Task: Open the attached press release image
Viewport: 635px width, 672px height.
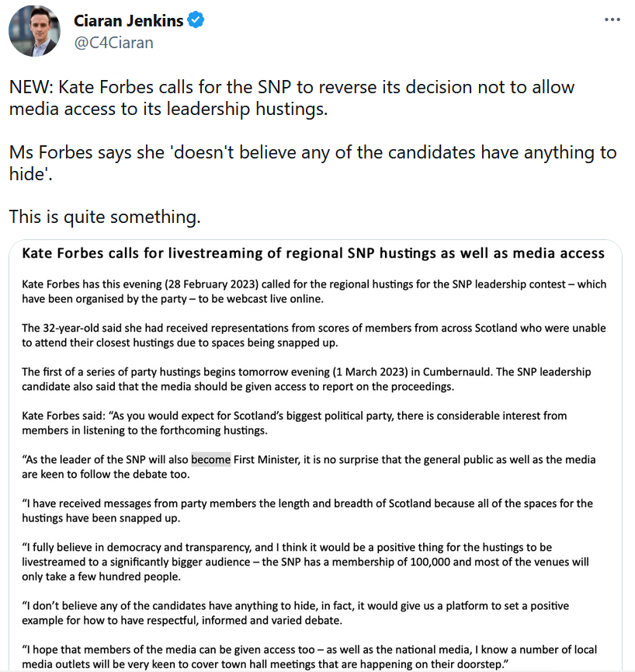Action: coord(315,455)
